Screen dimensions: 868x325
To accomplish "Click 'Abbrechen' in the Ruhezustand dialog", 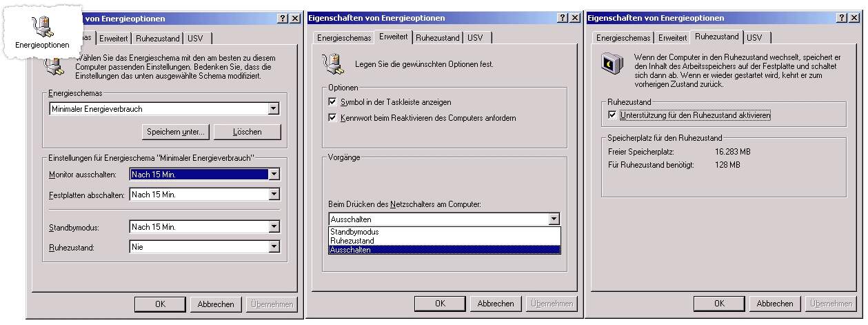I will pyautogui.click(x=775, y=304).
